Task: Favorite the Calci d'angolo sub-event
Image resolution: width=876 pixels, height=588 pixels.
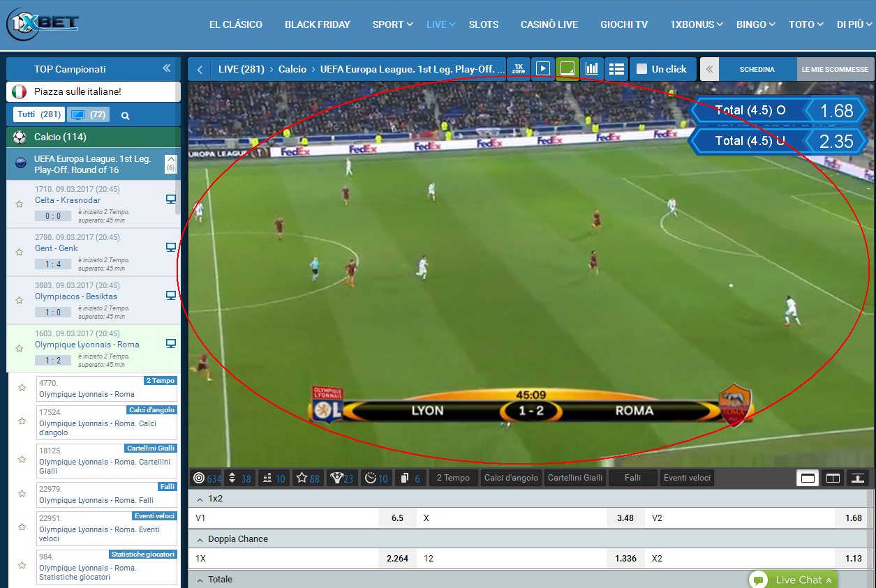Action: (x=22, y=421)
